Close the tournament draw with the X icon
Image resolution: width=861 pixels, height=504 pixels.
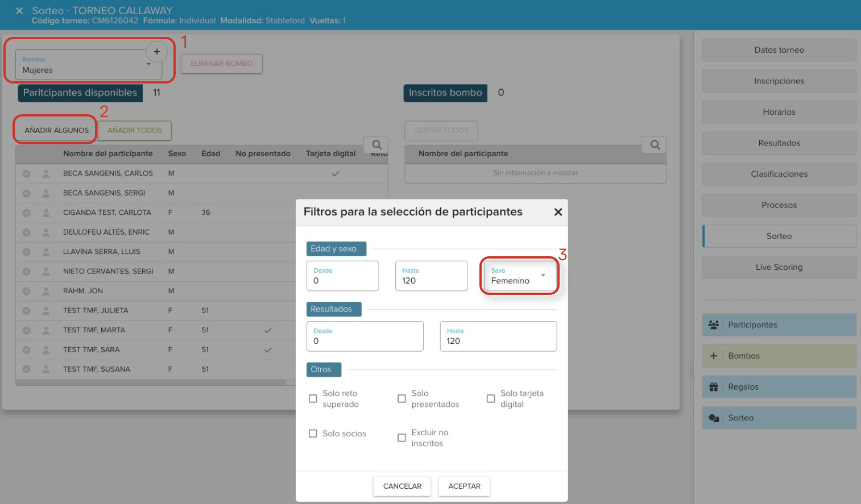[x=19, y=11]
